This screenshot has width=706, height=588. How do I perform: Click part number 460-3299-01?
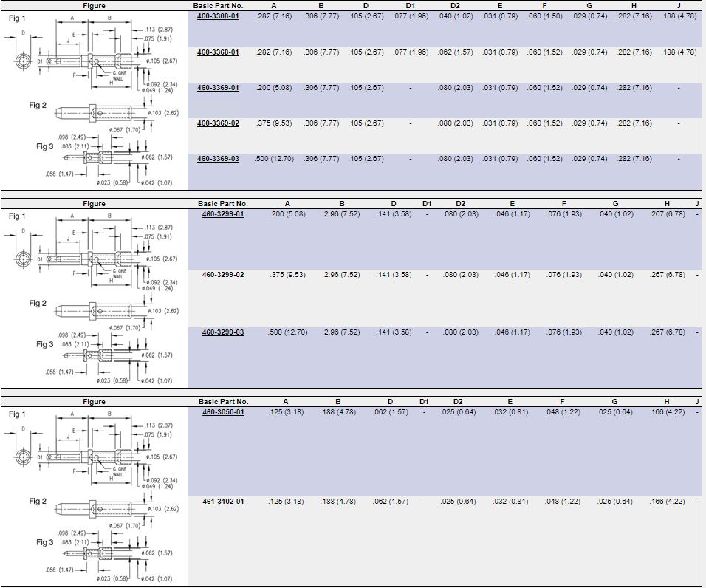tap(223, 214)
